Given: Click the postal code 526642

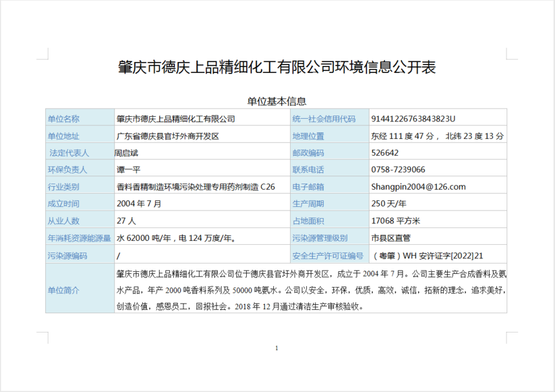Looking at the screenshot, I should coord(385,153).
